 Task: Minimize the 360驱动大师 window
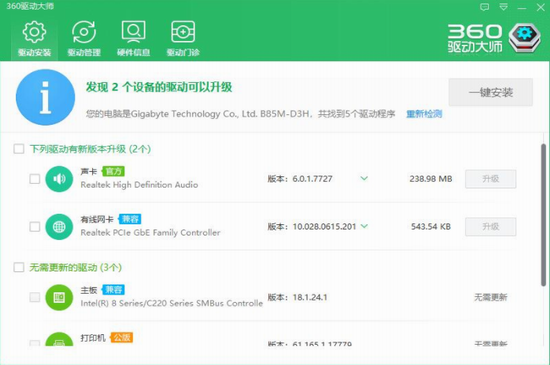tap(522, 8)
